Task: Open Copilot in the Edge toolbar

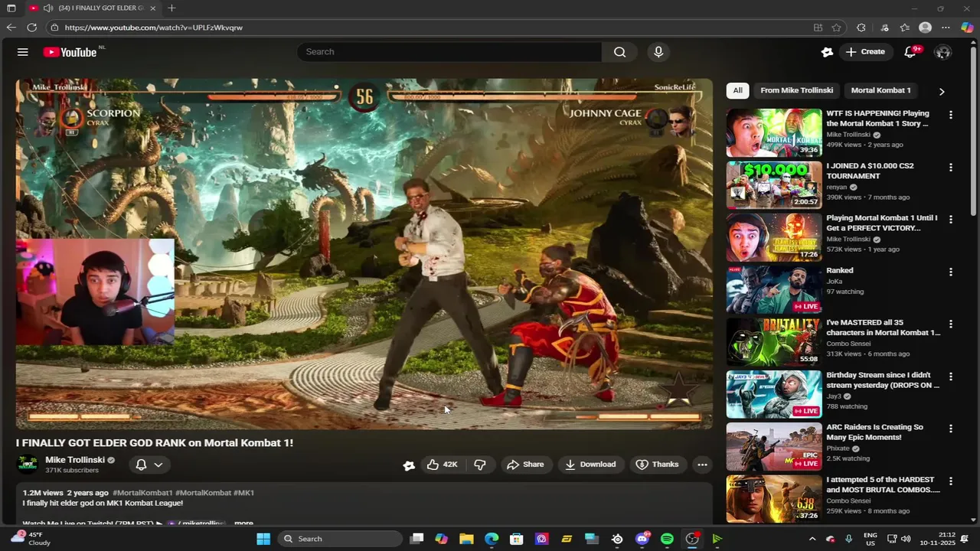Action: pyautogui.click(x=967, y=28)
